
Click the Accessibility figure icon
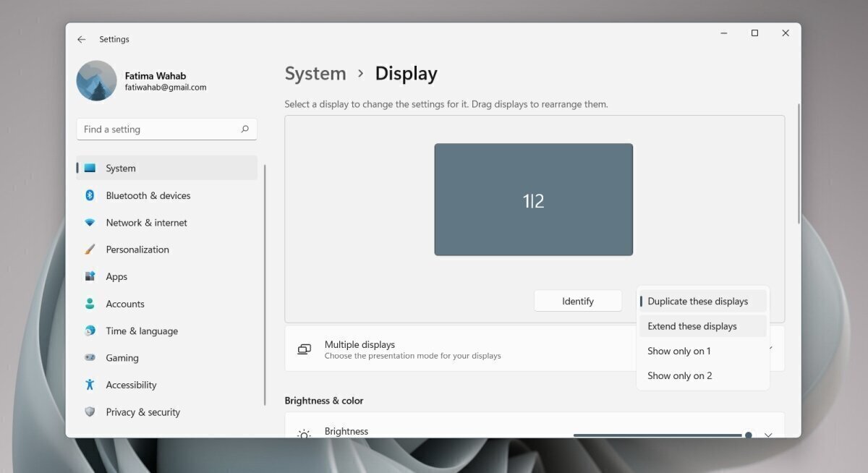90,385
